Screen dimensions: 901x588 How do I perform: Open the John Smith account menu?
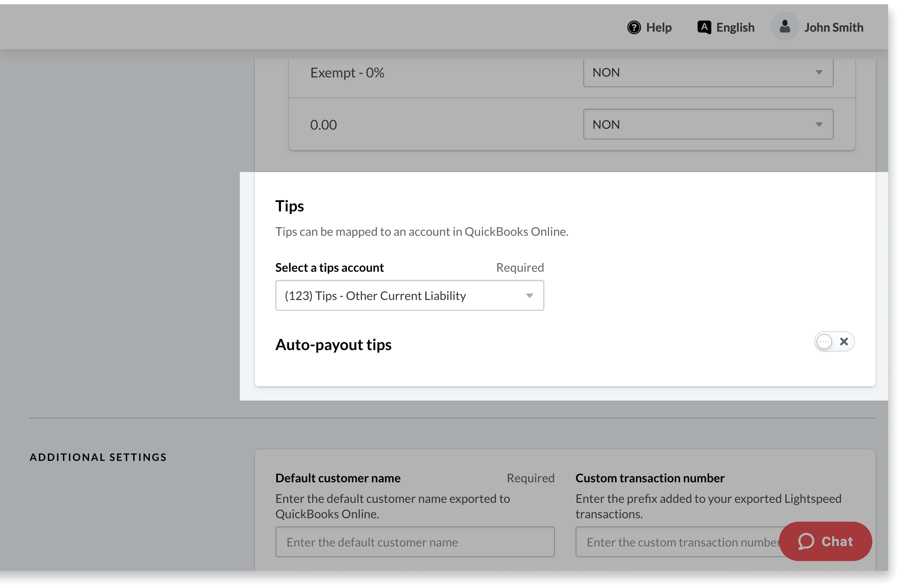click(817, 27)
